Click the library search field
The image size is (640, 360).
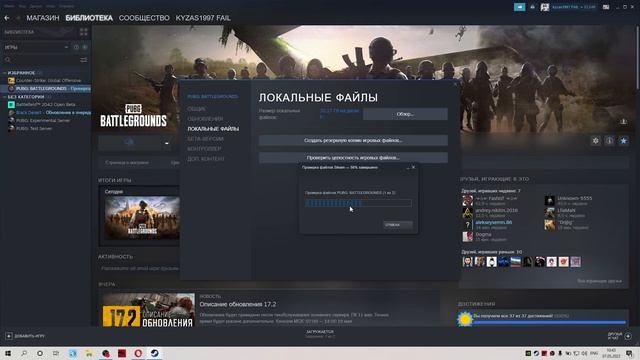pyautogui.click(x=41, y=60)
